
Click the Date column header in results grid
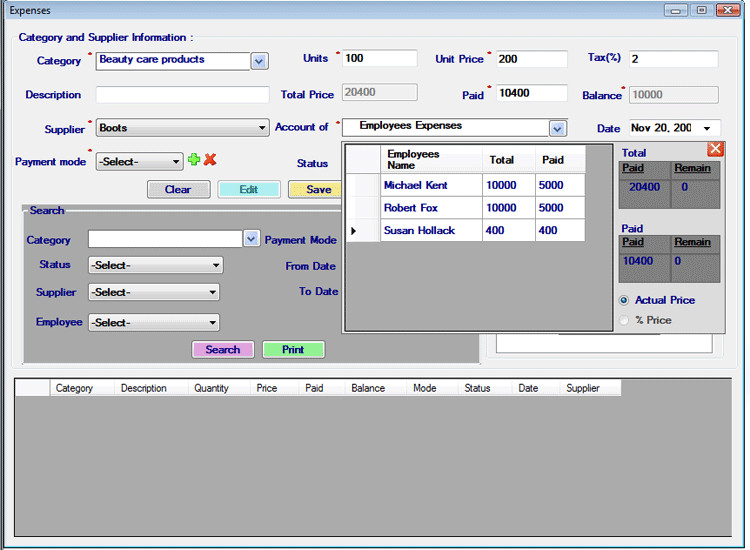pyautogui.click(x=536, y=388)
